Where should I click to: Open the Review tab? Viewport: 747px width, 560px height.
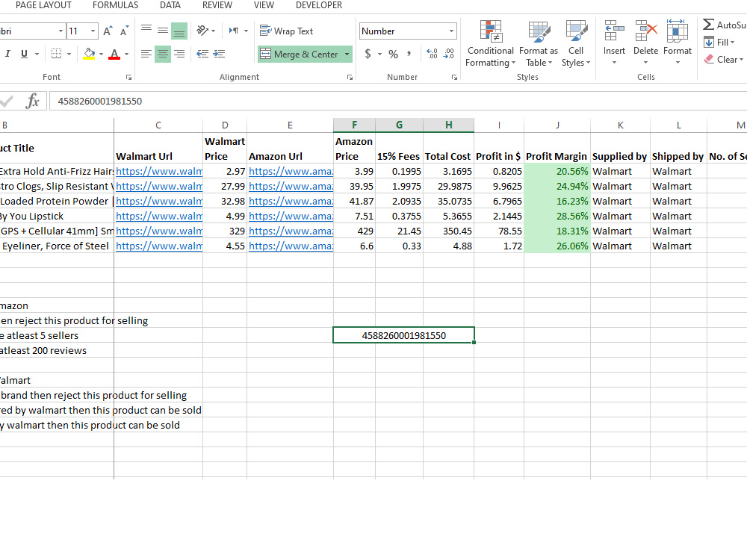pyautogui.click(x=217, y=5)
